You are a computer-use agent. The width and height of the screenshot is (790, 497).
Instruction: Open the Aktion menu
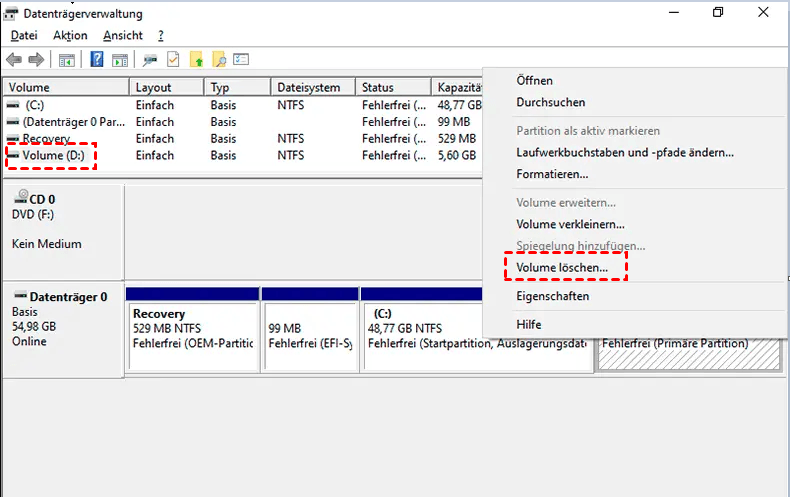(x=70, y=35)
